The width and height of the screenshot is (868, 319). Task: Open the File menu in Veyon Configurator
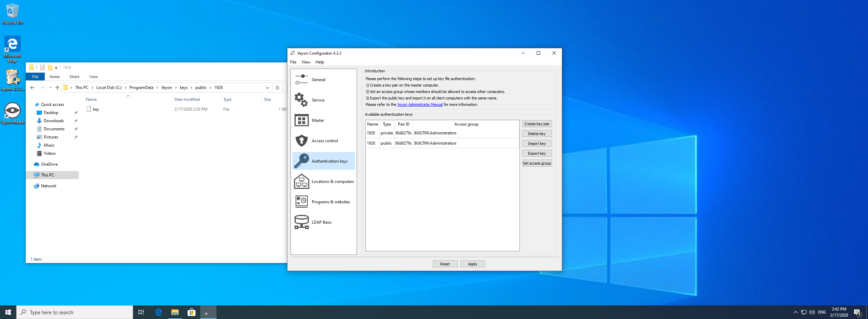coord(293,62)
